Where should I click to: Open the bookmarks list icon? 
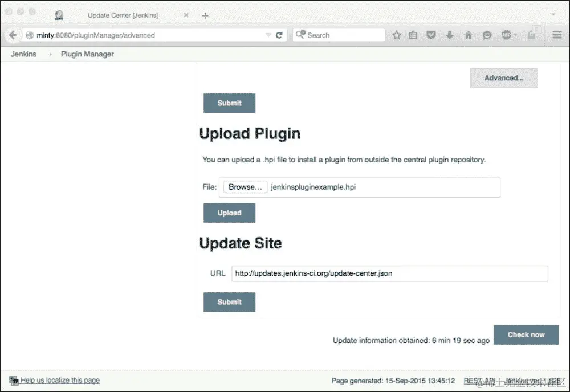[x=413, y=35]
